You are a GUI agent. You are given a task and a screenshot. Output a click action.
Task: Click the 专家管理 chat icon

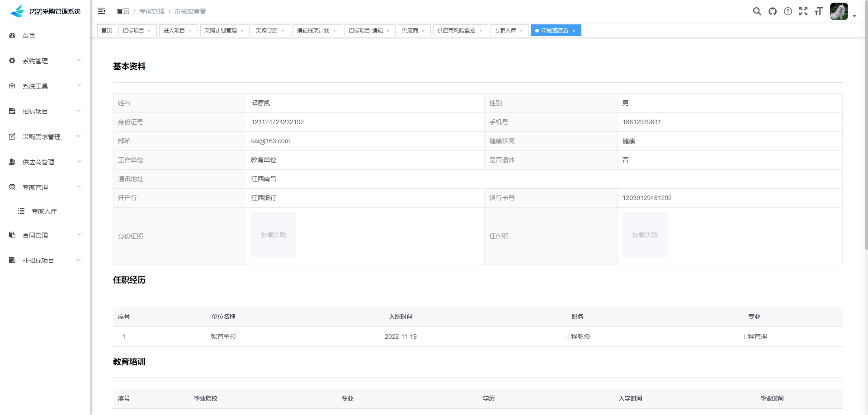12,187
